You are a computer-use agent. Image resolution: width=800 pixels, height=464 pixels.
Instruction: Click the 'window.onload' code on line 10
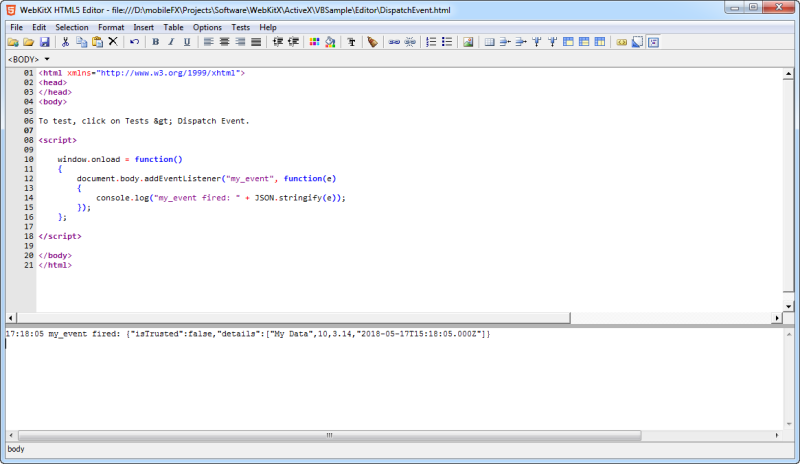pyautogui.click(x=89, y=159)
